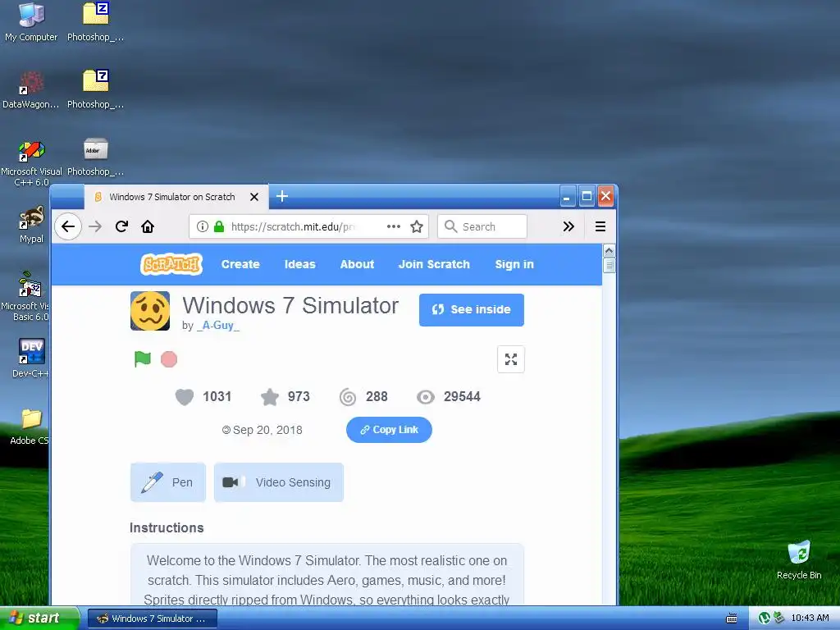Open the Photoshop 7z archive on desktop

click(95, 89)
